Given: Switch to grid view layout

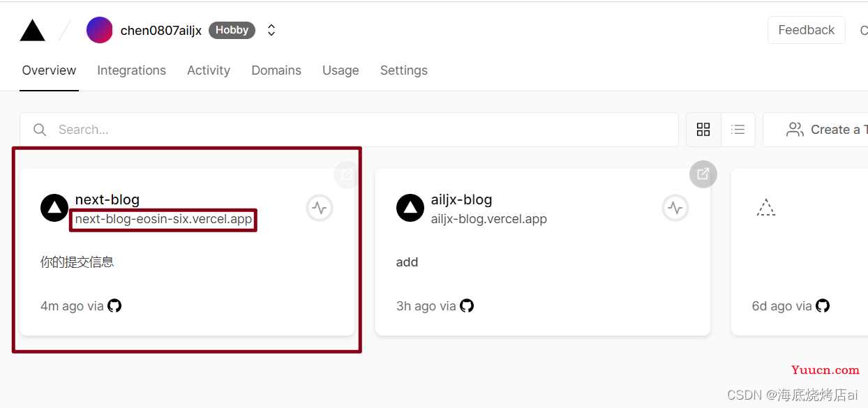Looking at the screenshot, I should point(703,130).
